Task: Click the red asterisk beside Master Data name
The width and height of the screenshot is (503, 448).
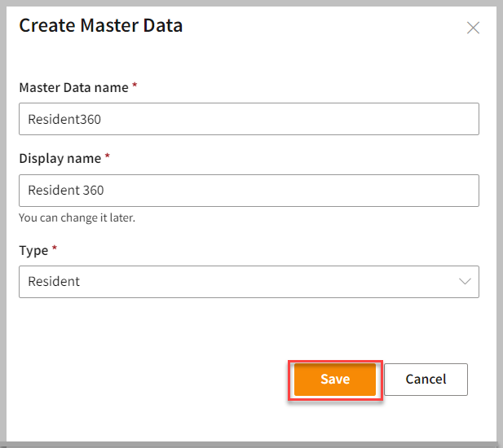Action: [135, 86]
